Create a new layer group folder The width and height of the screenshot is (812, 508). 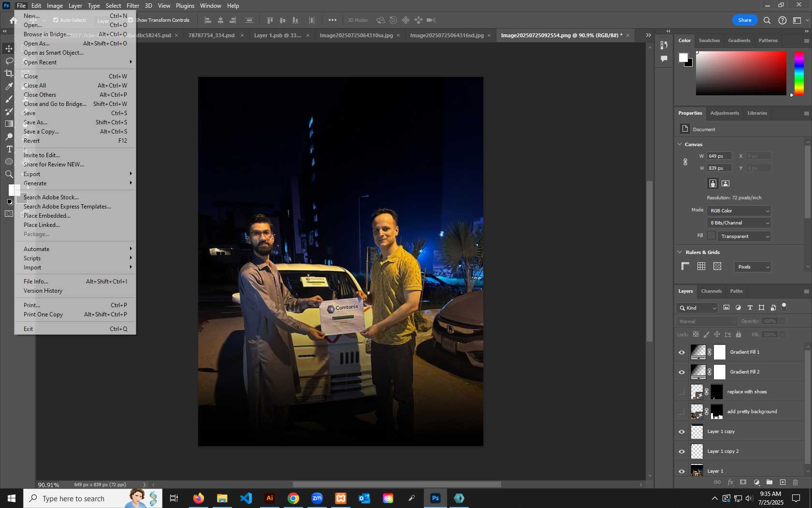[x=769, y=482]
